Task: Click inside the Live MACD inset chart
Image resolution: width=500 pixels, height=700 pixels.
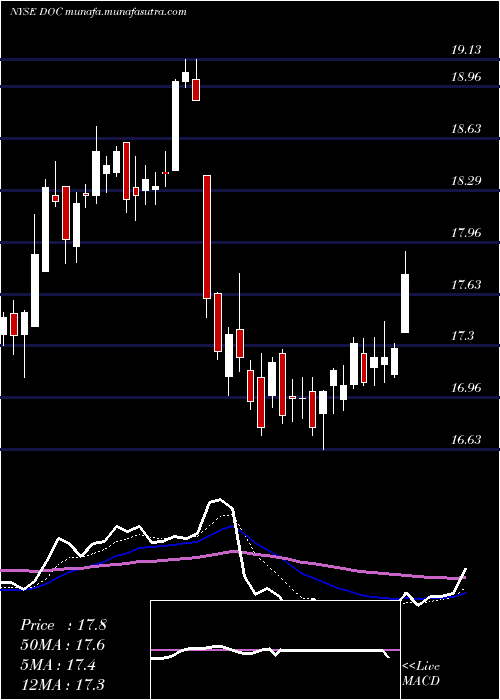Action: [275, 650]
